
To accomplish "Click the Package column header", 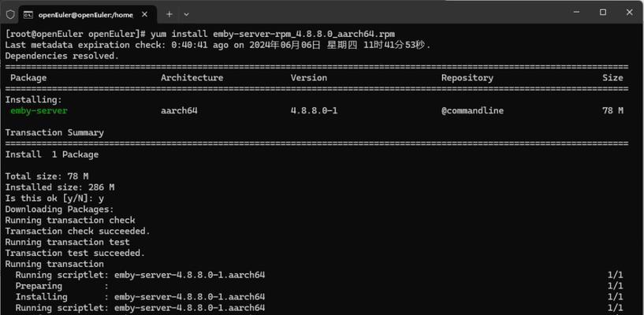I will (x=28, y=78).
